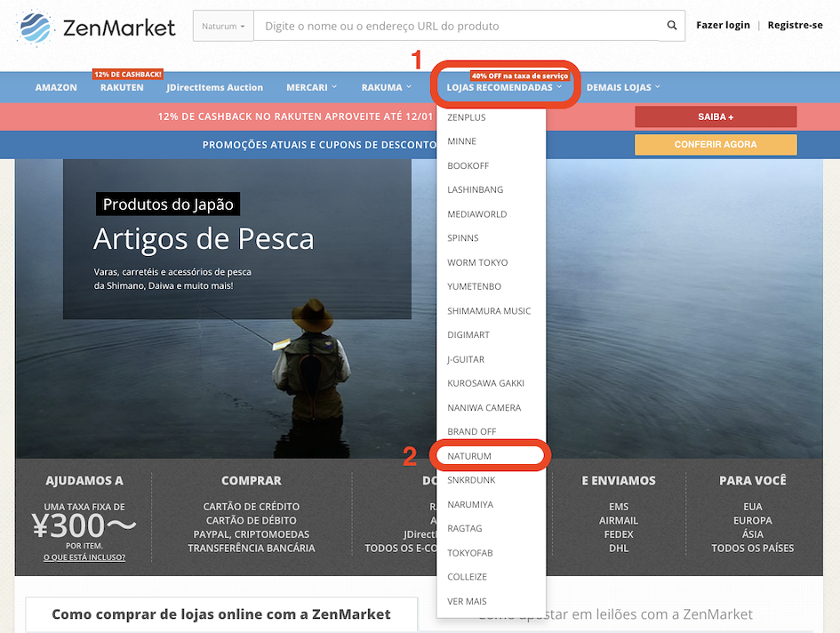Select BOOKOFF from the store list

click(x=468, y=165)
